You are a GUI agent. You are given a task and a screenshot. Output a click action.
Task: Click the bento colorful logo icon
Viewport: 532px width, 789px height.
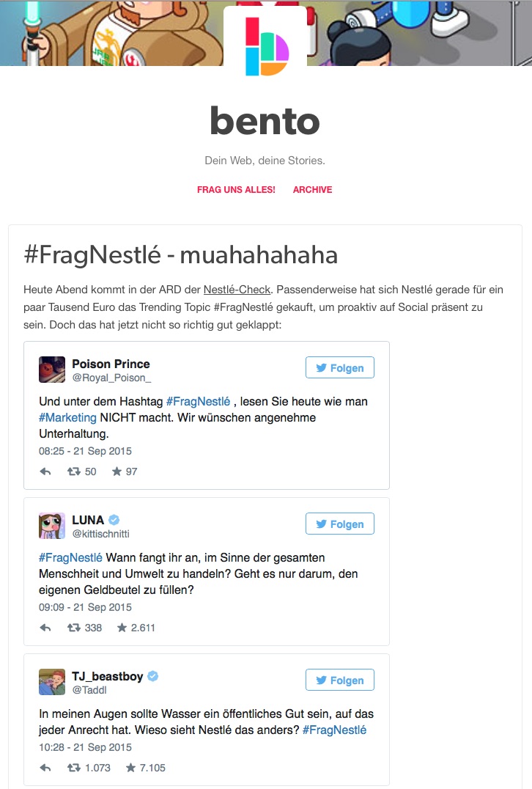click(x=267, y=46)
